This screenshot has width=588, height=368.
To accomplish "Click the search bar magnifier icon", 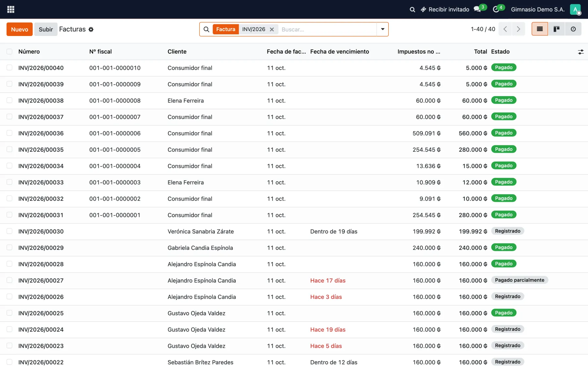I will [206, 29].
